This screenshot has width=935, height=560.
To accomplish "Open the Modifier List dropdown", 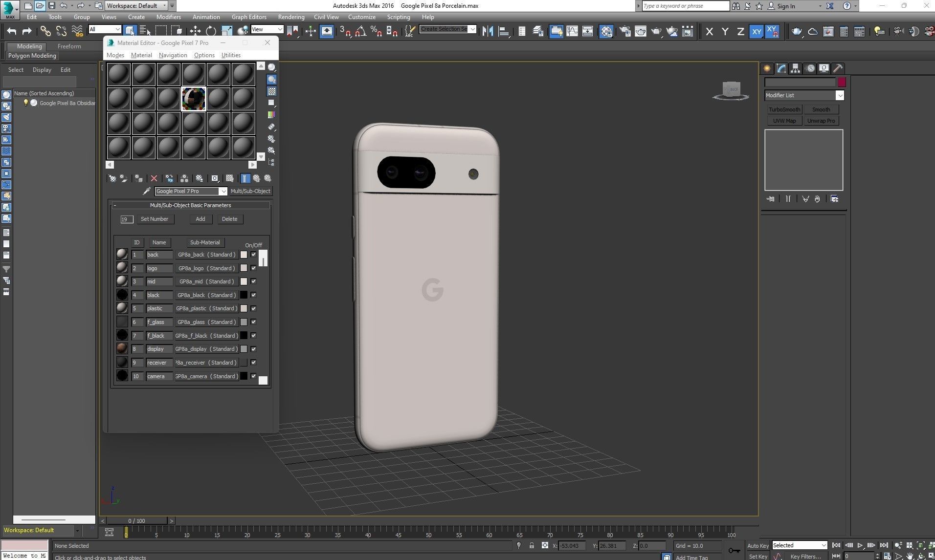I will [x=804, y=95].
